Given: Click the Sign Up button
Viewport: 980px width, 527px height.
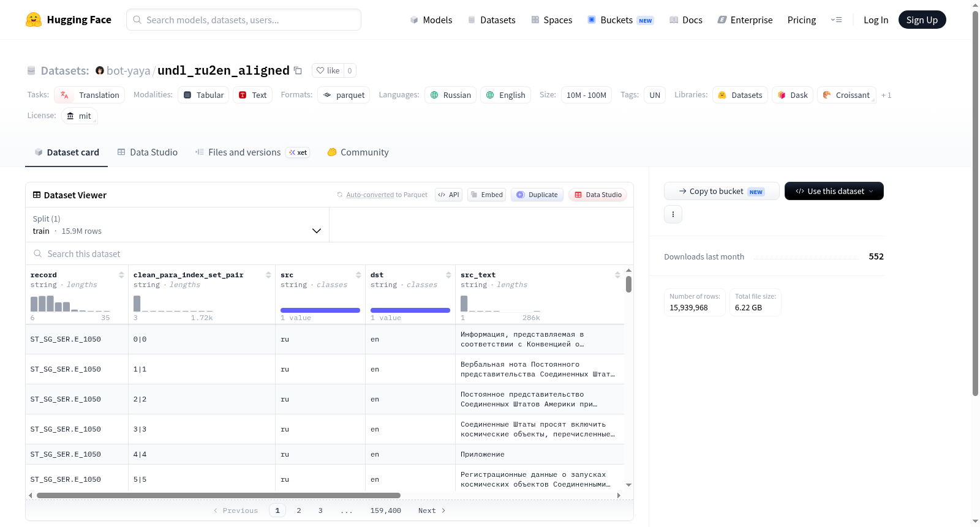Looking at the screenshot, I should coord(922,20).
